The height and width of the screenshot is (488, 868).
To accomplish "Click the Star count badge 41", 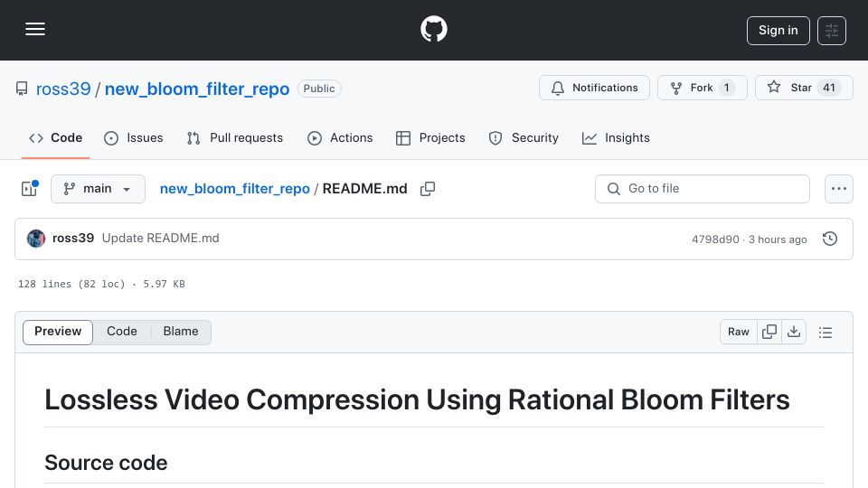I will click(x=829, y=88).
